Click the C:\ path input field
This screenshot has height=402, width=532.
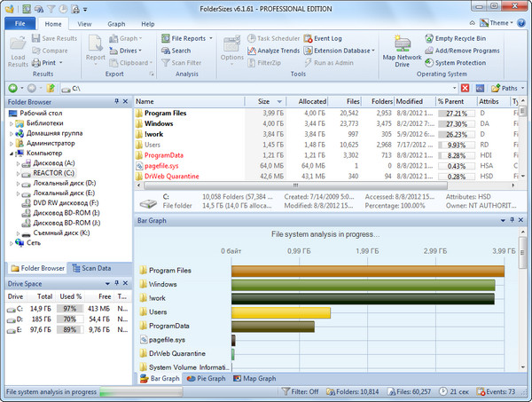[x=266, y=89]
